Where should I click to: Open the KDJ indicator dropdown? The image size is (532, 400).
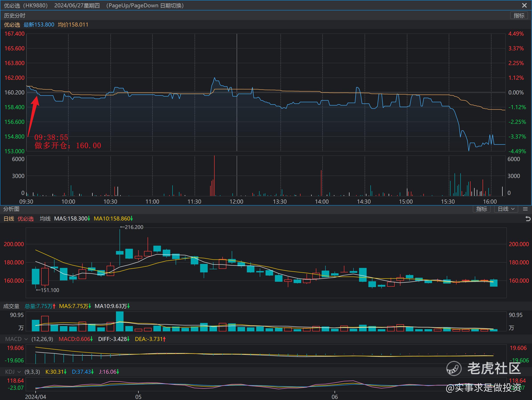click(20, 372)
